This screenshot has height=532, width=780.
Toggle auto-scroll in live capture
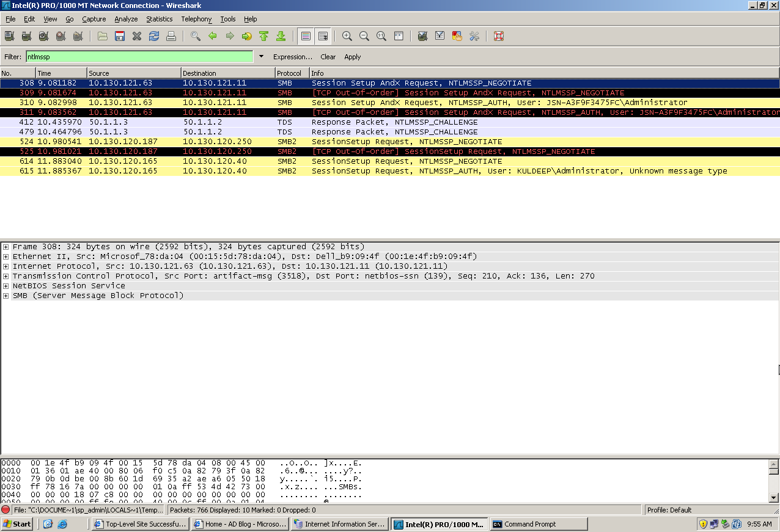pos(322,36)
